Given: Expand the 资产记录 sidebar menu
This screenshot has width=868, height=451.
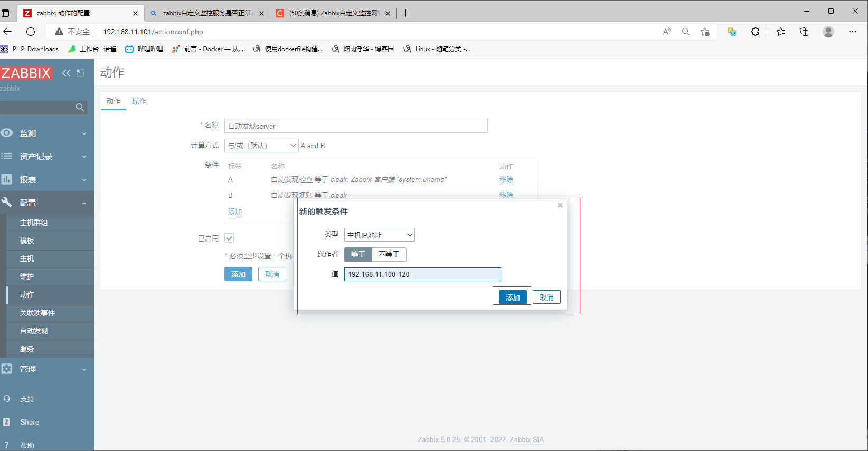Looking at the screenshot, I should (x=47, y=157).
